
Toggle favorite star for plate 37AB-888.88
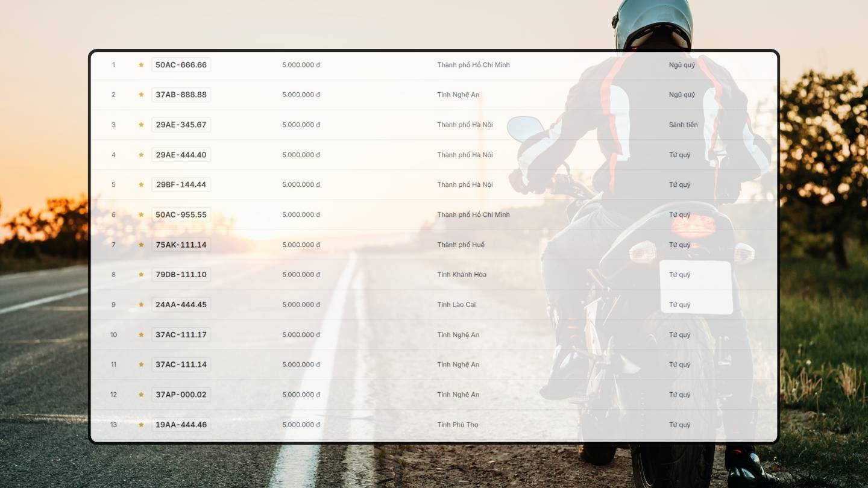point(141,95)
